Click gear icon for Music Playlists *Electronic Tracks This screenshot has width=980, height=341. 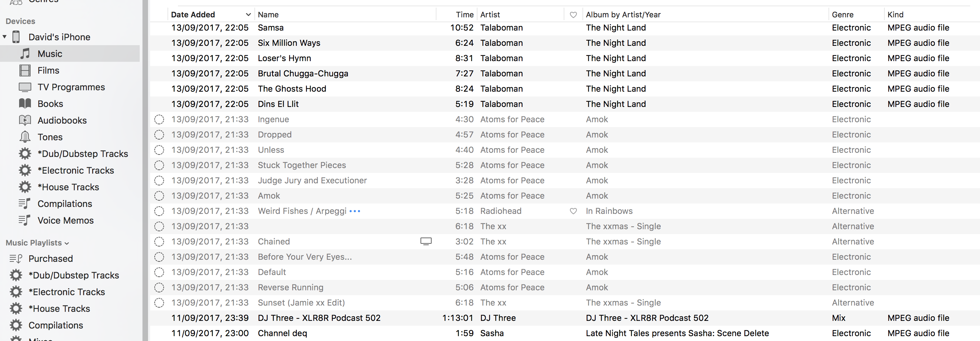(x=16, y=292)
